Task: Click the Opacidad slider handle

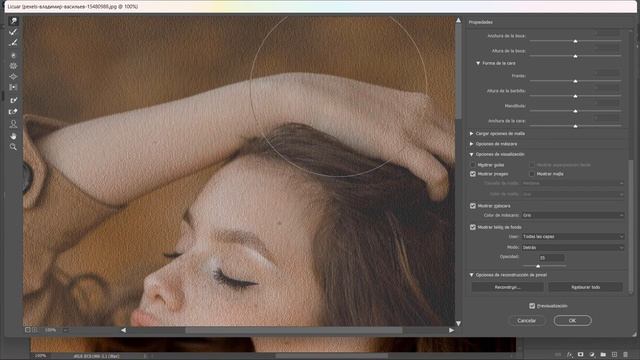Action: click(538, 266)
